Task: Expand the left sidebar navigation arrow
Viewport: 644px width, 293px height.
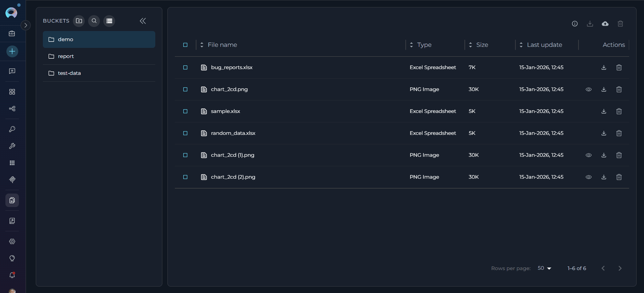Action: 26,25
